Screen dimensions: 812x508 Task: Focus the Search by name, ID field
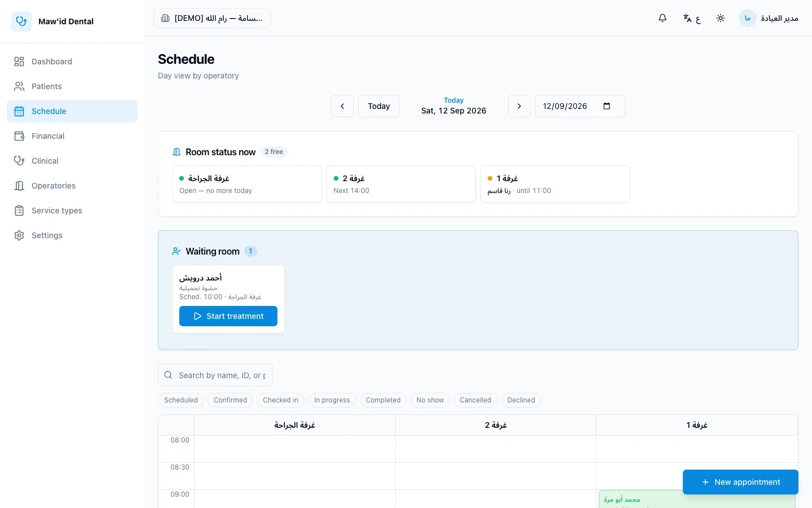pos(215,375)
